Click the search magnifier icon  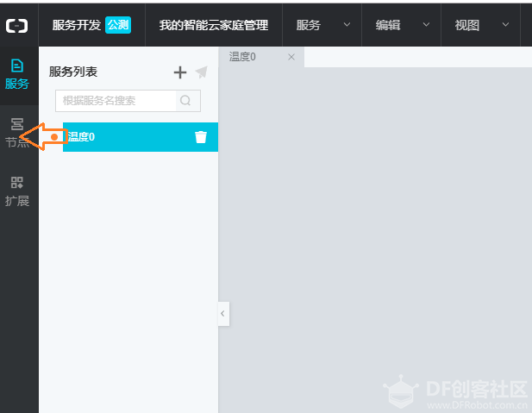click(x=185, y=101)
